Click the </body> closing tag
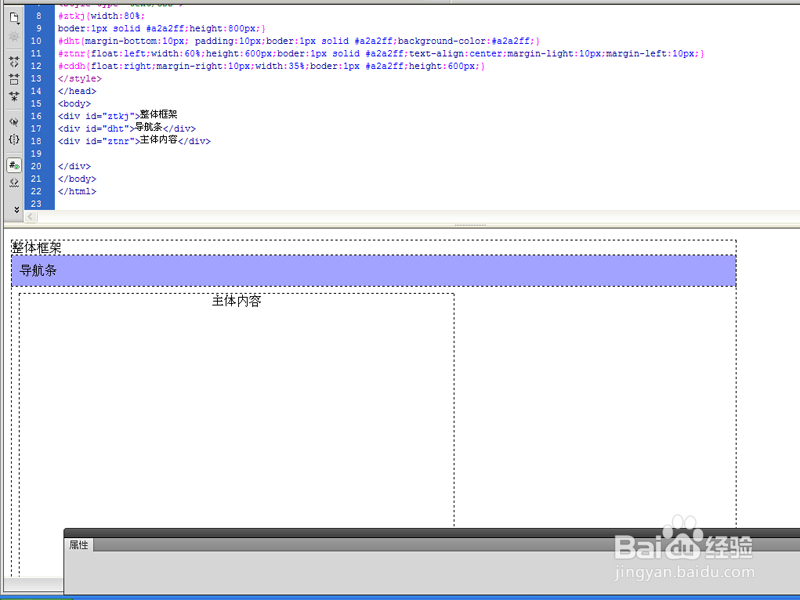Screen dimensions: 800x600 77,179
